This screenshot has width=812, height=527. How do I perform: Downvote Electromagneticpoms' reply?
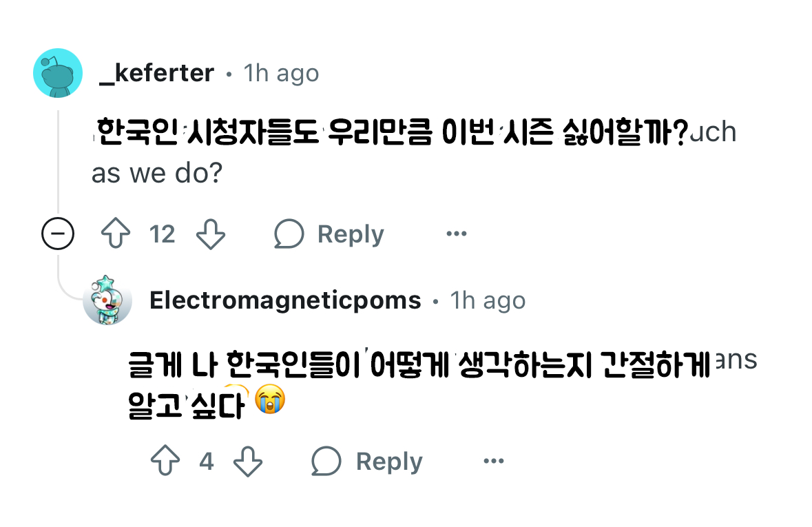249,462
